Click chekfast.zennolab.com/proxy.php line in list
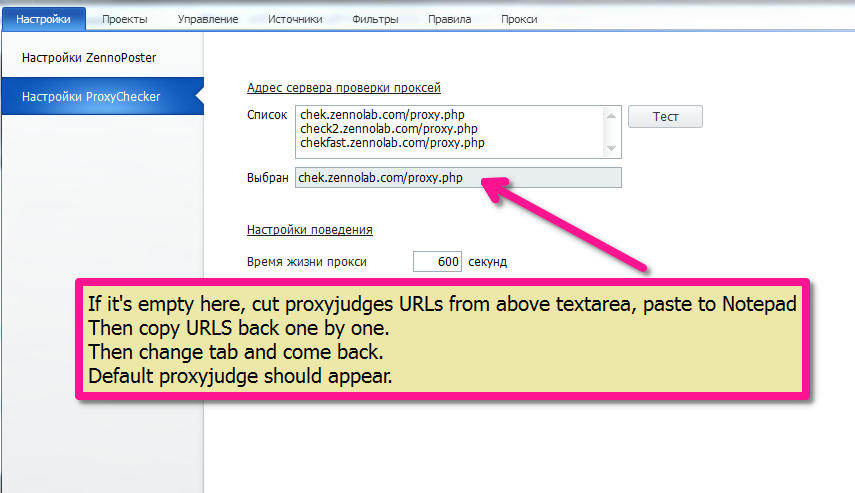Viewport: 855px width, 493px height. (392, 143)
